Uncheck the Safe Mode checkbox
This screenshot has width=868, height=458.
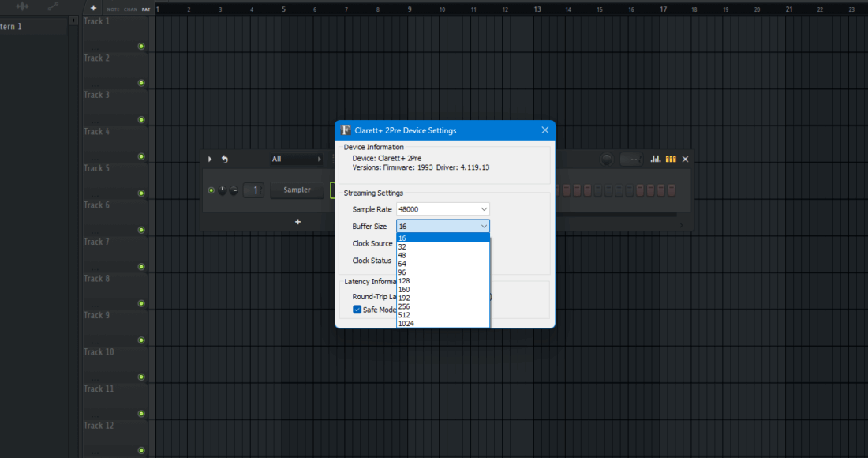tap(357, 310)
